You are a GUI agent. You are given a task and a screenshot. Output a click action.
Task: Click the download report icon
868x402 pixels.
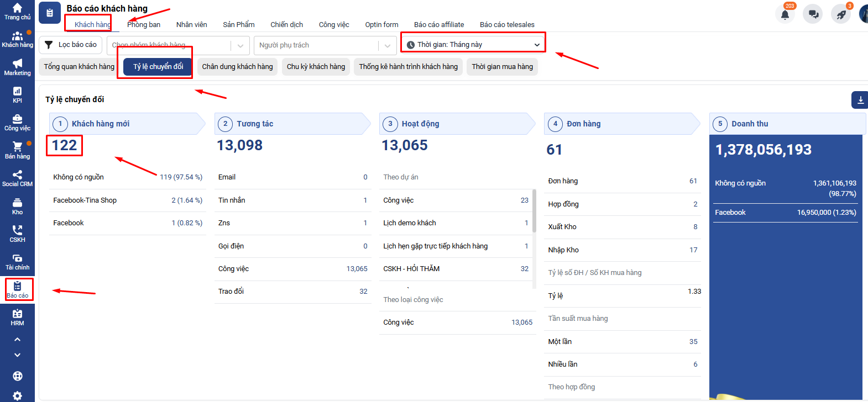tap(860, 100)
